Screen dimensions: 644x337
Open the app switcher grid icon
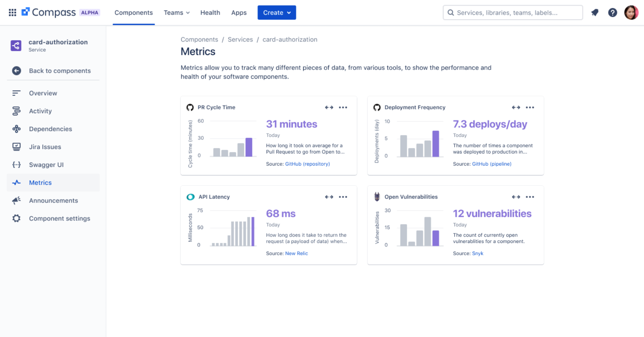pos(13,12)
